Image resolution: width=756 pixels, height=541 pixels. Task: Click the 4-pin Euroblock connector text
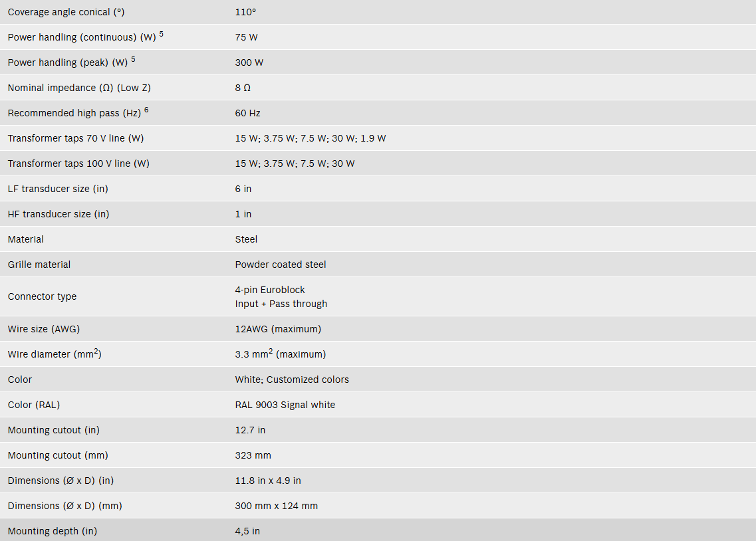[270, 290]
